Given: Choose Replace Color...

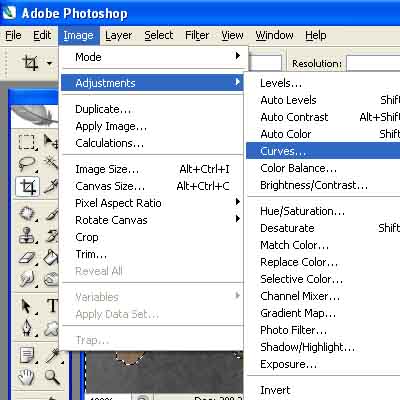Looking at the screenshot, I should 323,262.
